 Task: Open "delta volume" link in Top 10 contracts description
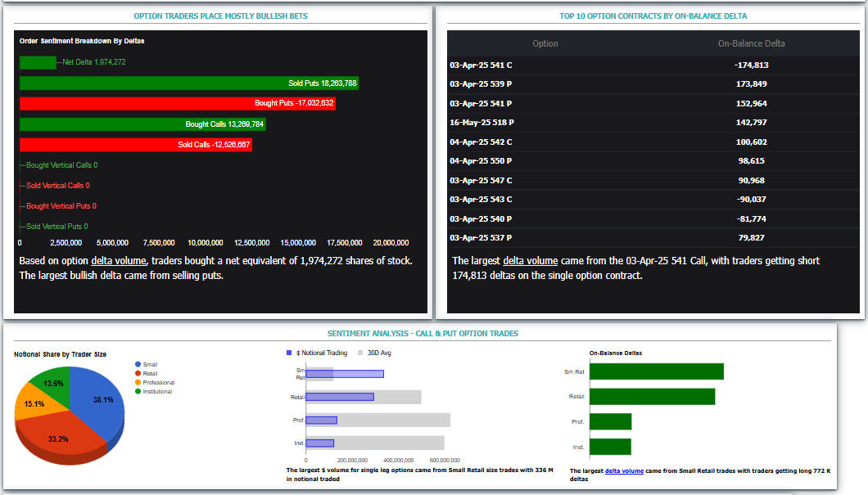(x=531, y=260)
